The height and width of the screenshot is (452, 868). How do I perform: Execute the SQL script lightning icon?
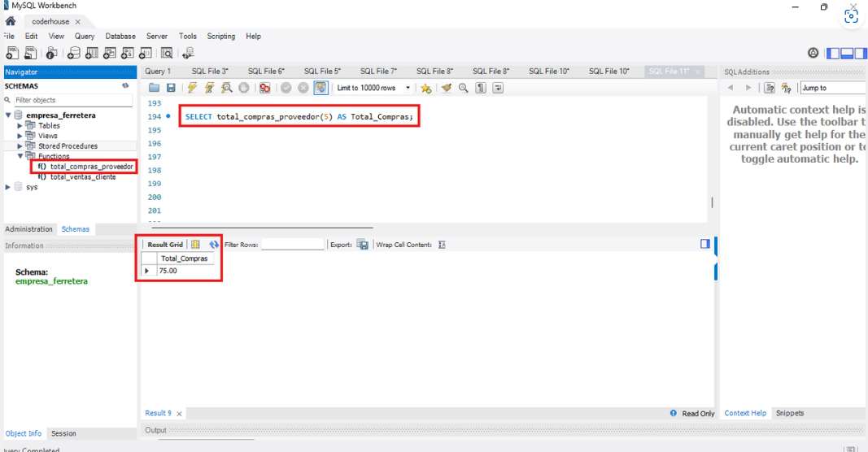pyautogui.click(x=192, y=88)
